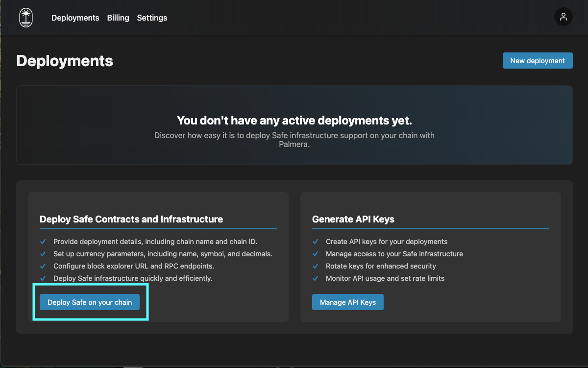Click the 'no active deployments yet' banner
The image size is (588, 368).
[x=294, y=125]
